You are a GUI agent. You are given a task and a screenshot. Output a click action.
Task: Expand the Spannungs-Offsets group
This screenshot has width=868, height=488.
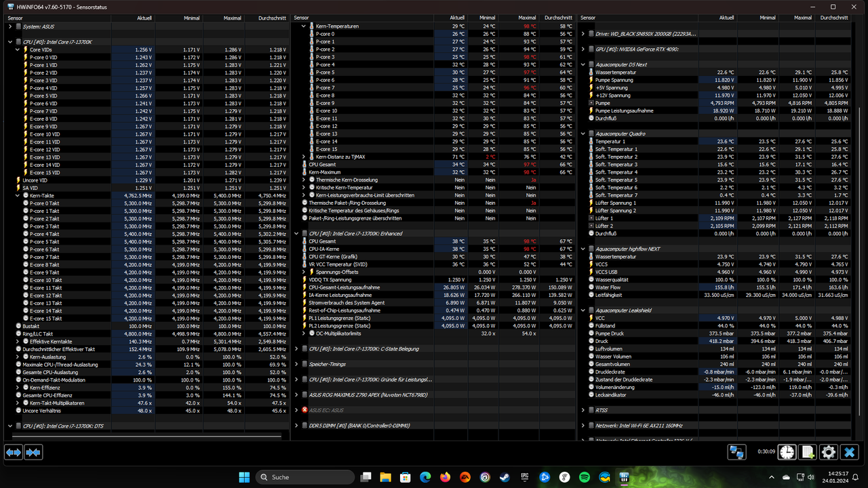click(304, 272)
